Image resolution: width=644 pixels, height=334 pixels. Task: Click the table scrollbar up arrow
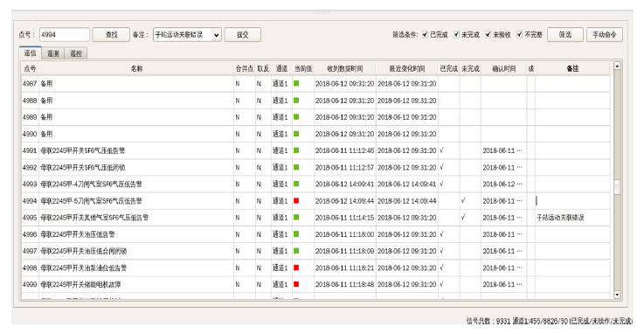617,66
